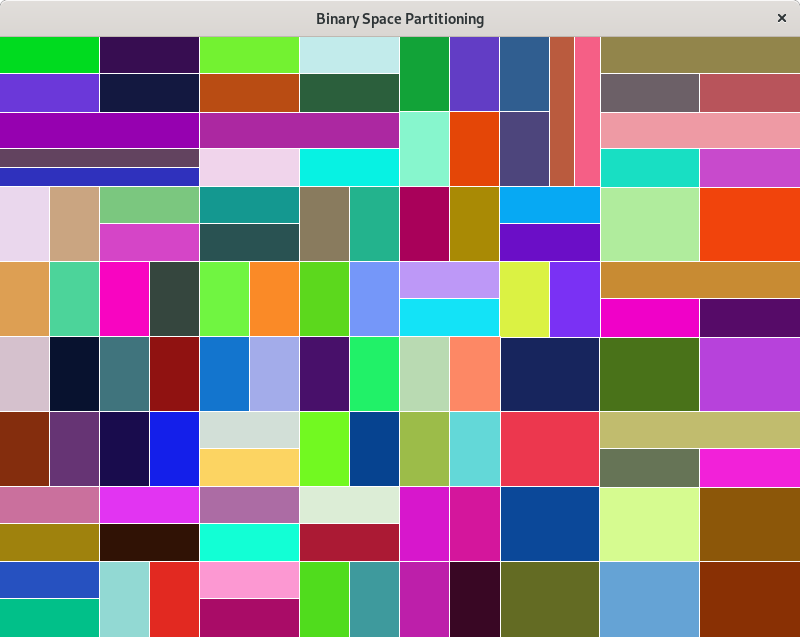This screenshot has height=637, width=800.
Task: Select the vivid royal-blue rectangle
Action: pos(174,449)
